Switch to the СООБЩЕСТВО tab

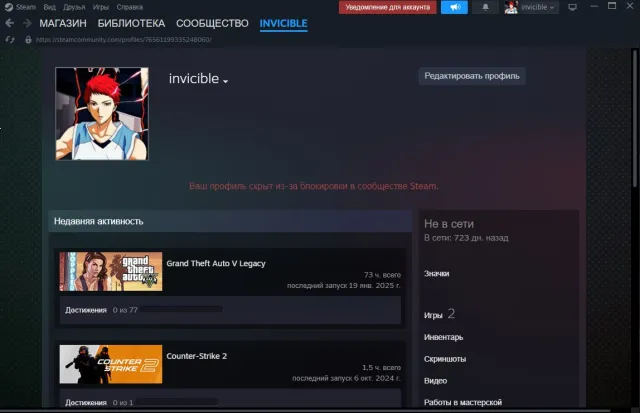(212, 23)
